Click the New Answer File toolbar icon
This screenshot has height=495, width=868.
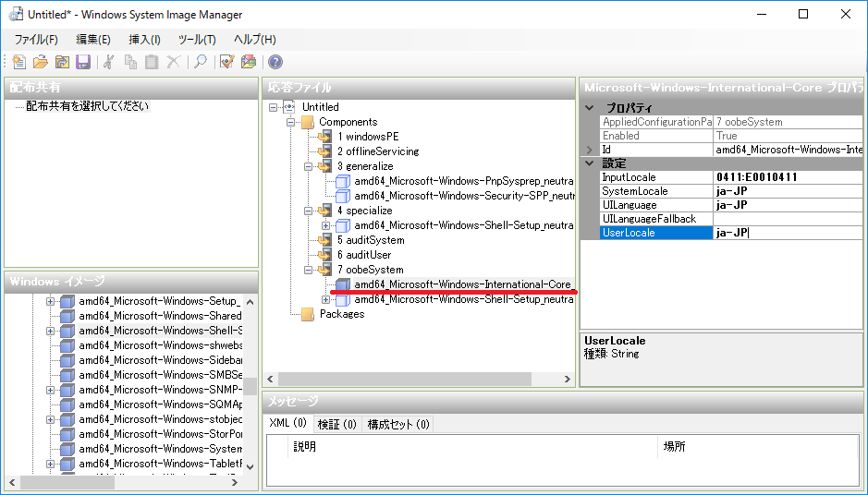pos(19,62)
